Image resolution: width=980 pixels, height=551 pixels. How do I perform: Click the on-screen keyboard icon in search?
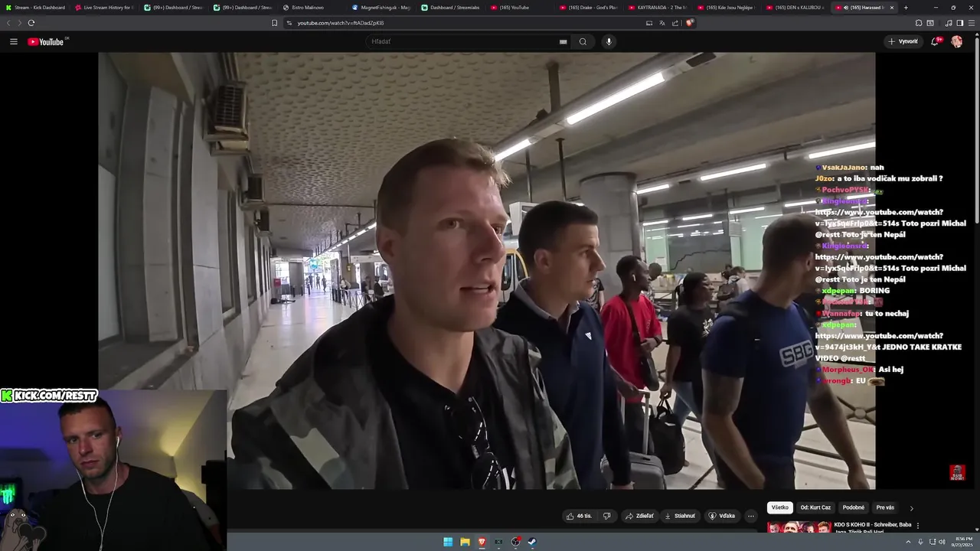563,41
